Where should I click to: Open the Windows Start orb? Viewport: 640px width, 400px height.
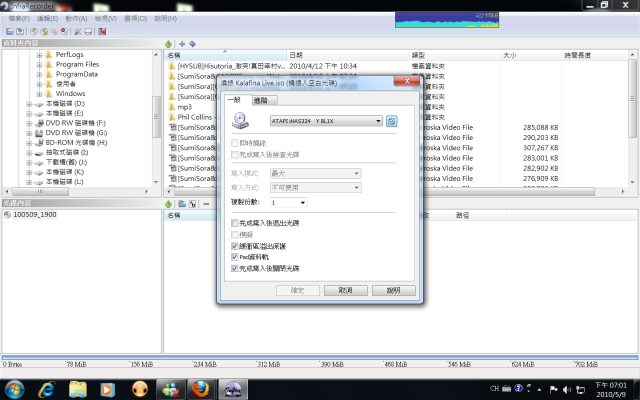coord(15,389)
